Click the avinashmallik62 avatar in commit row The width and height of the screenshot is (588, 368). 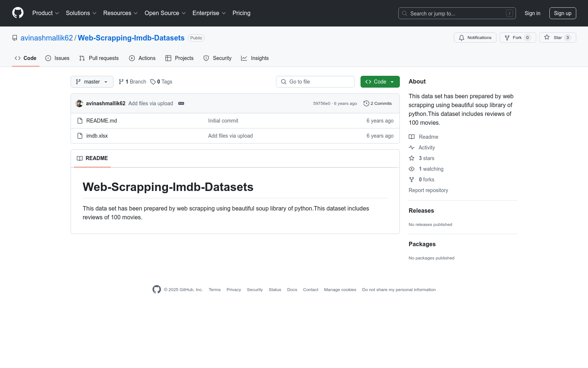click(x=79, y=103)
